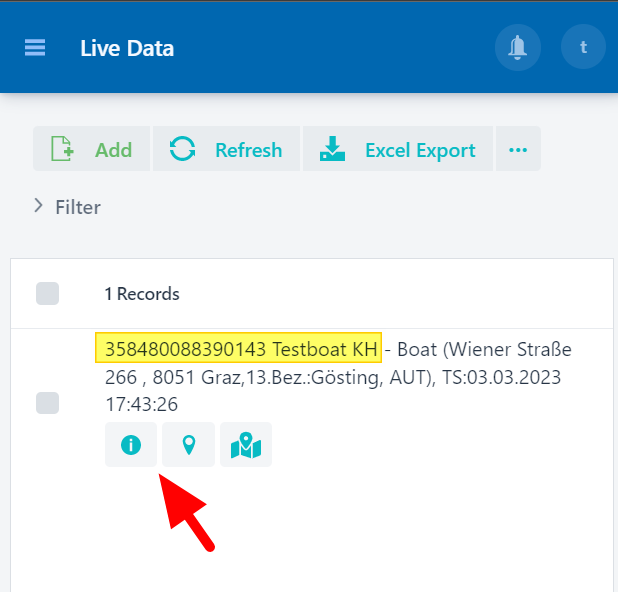618x592 pixels.
Task: Open the map view icon for Testboat
Action: click(x=245, y=445)
